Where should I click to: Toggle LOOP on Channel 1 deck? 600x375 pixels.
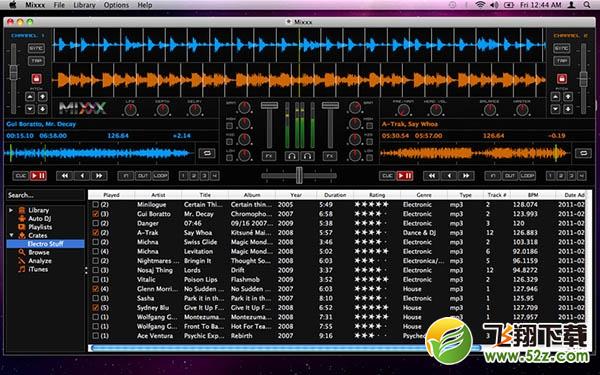coord(160,176)
